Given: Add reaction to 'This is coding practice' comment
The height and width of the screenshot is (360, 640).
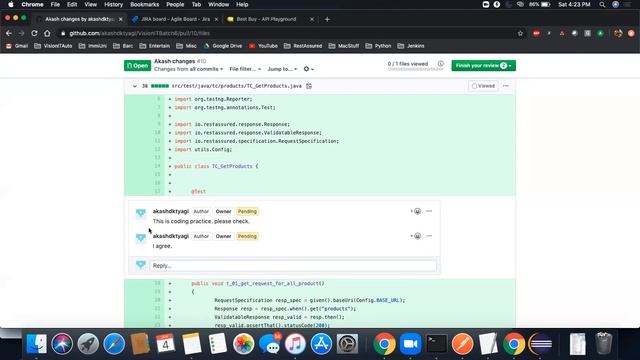Looking at the screenshot, I should click(x=416, y=211).
